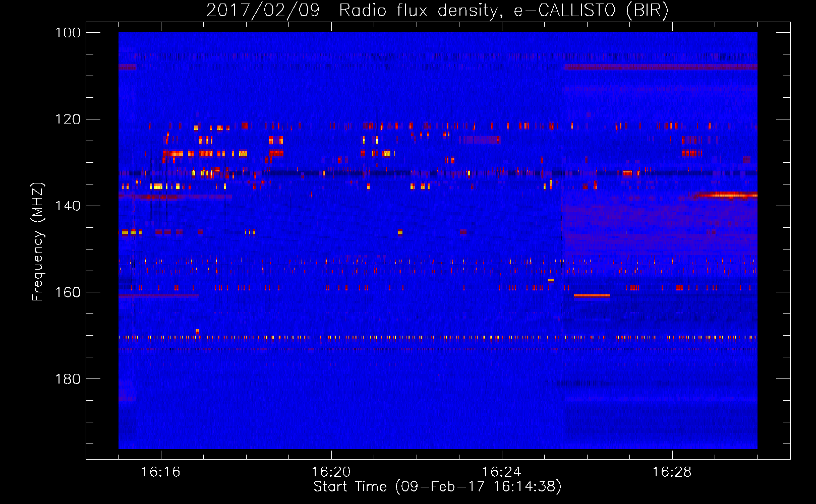Image resolution: width=816 pixels, height=504 pixels.
Task: Click the 16:20 time tick label
Action: click(x=331, y=472)
